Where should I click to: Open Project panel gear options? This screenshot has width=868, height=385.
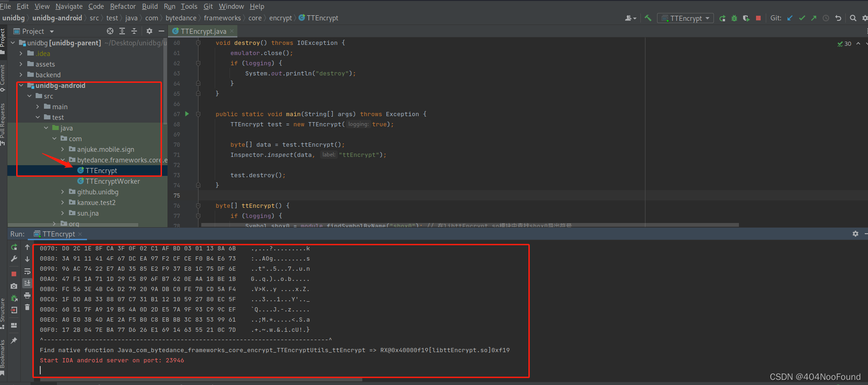[x=149, y=31]
